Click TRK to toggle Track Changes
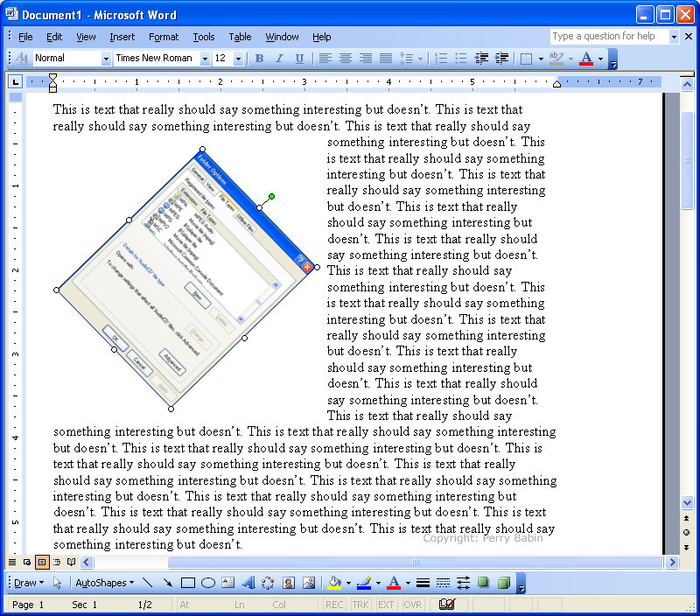 (x=360, y=605)
